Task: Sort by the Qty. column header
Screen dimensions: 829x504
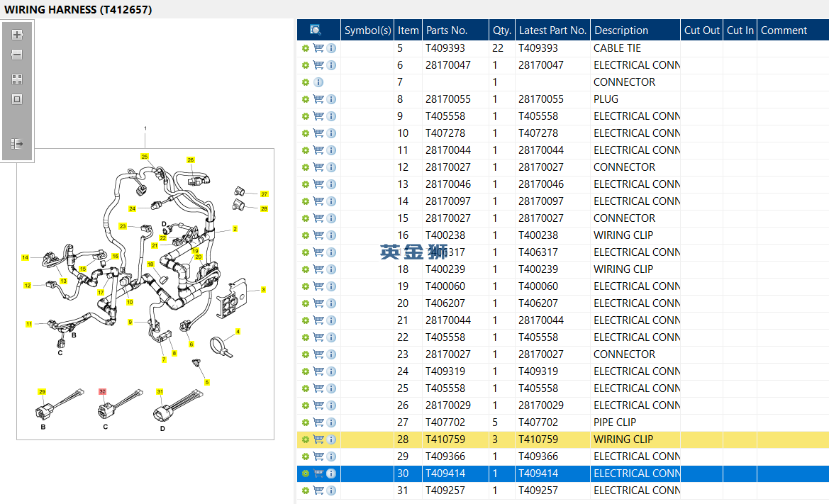Action: coord(502,30)
